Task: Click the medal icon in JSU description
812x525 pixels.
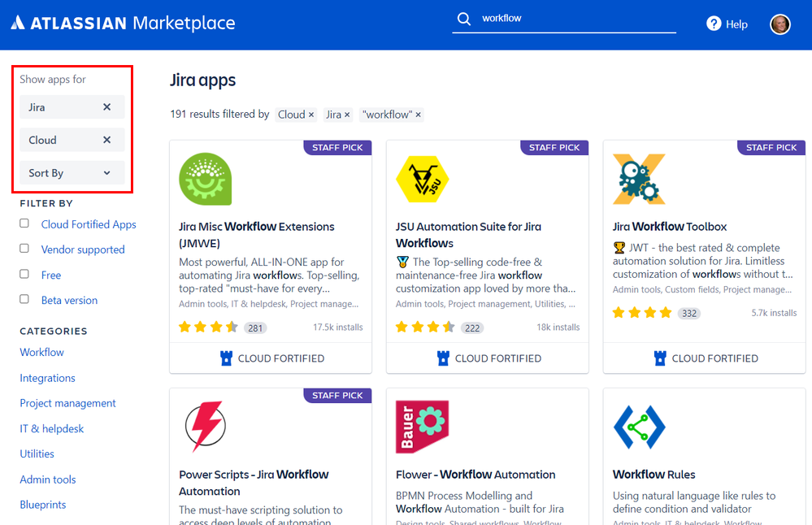Action: (402, 262)
